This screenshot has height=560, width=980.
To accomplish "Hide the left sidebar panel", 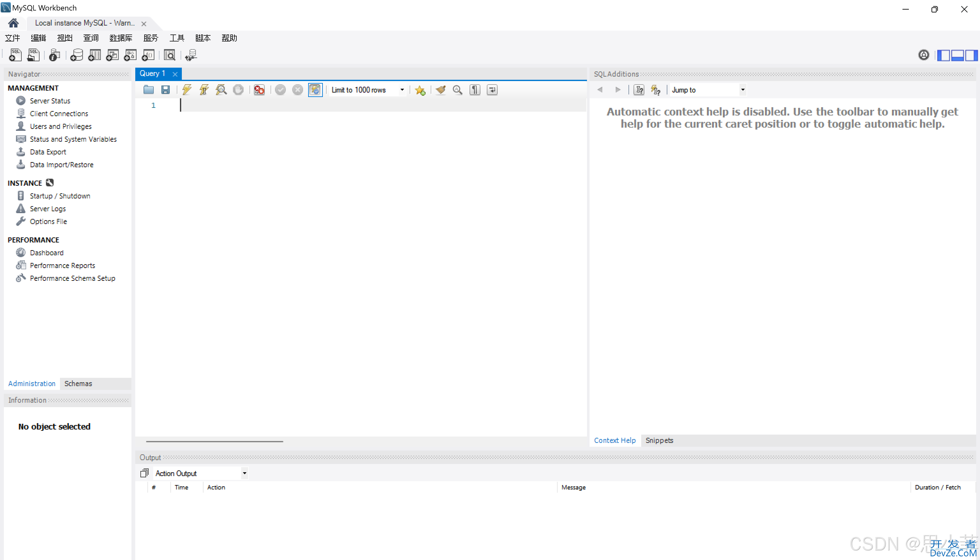I will [944, 56].
